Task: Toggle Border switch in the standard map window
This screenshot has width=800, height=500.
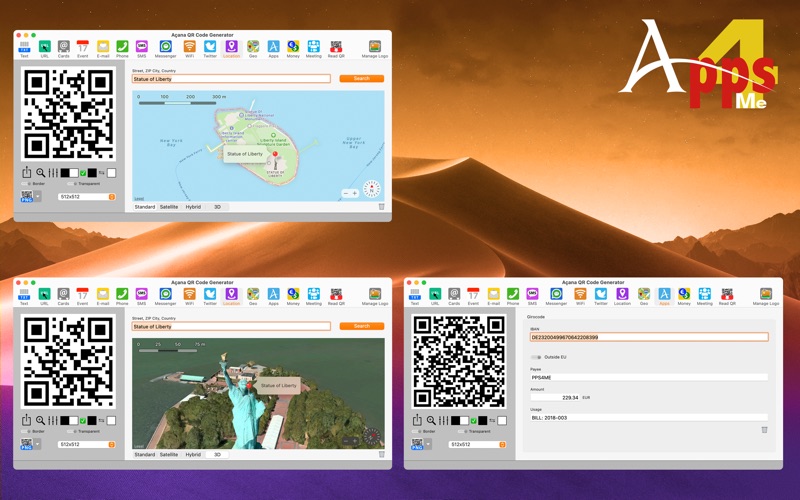Action: pyautogui.click(x=26, y=184)
